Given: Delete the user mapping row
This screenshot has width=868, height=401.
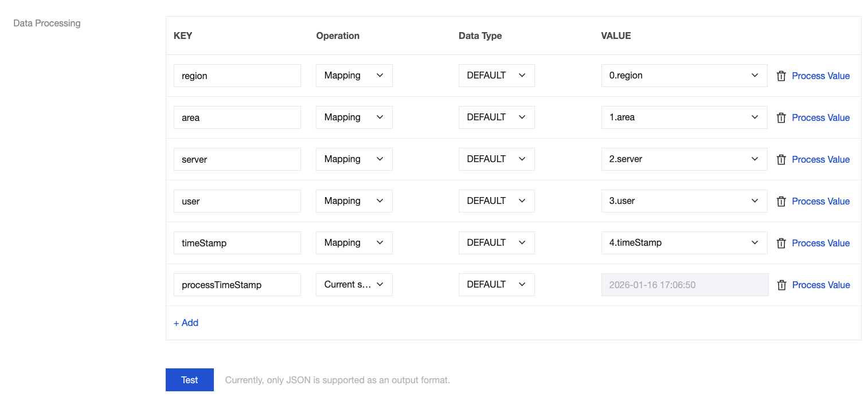Looking at the screenshot, I should [781, 202].
